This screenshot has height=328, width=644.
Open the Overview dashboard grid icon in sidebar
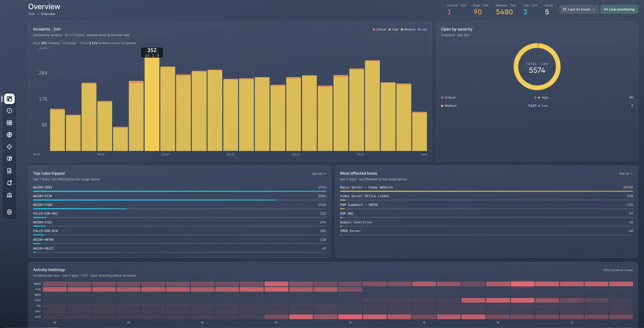pos(9,99)
